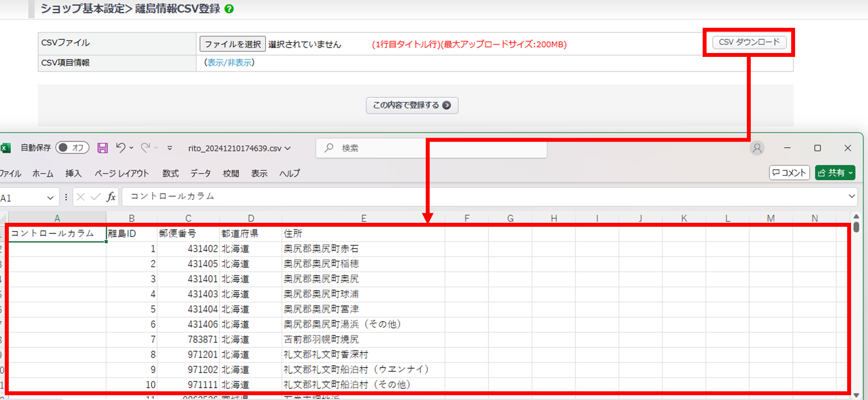Click the ファイルを選択 file chooser button

pos(233,44)
